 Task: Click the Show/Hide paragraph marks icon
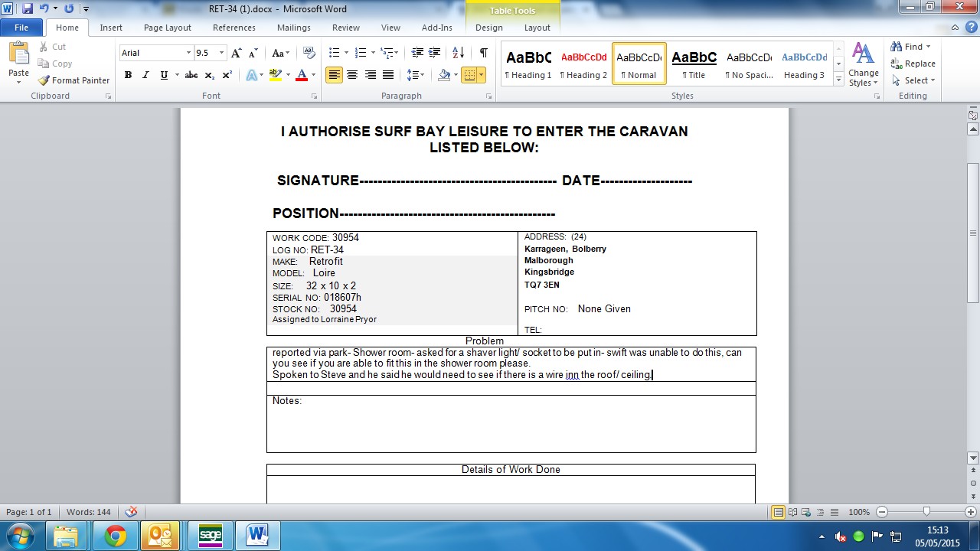point(483,53)
